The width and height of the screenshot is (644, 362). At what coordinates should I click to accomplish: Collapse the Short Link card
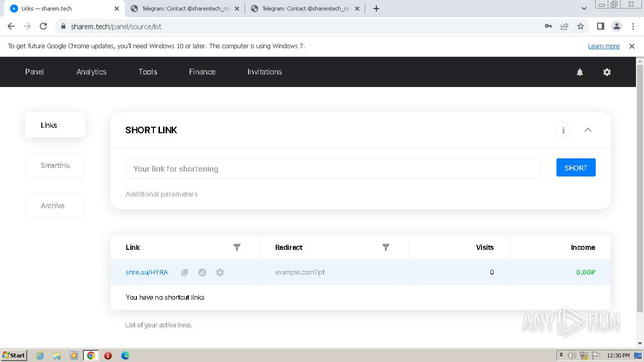tap(588, 130)
